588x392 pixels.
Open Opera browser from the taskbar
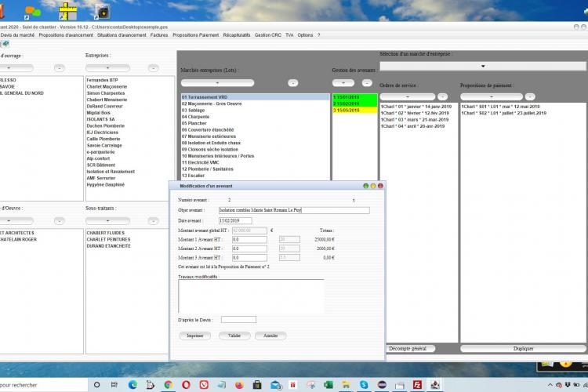pyautogui.click(x=186, y=384)
